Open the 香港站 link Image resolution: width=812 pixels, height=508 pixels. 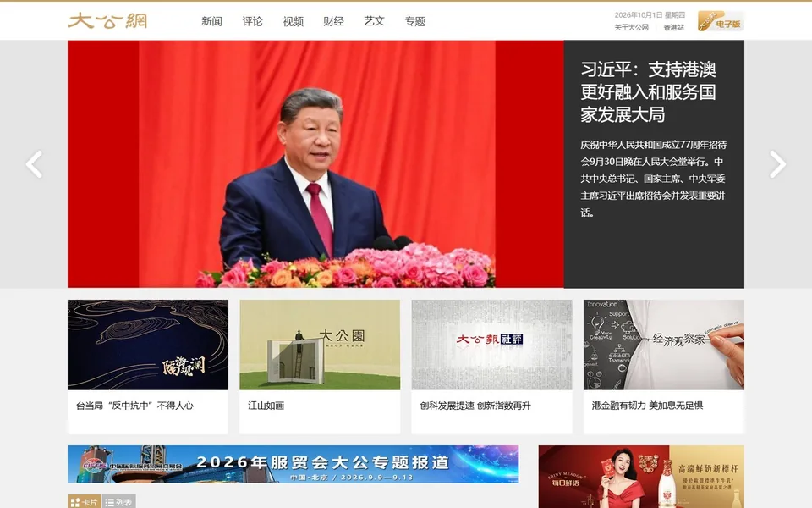click(x=674, y=27)
